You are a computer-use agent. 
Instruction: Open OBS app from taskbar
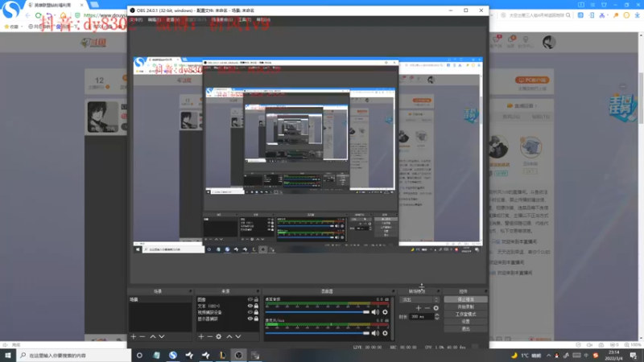pyautogui.click(x=238, y=356)
